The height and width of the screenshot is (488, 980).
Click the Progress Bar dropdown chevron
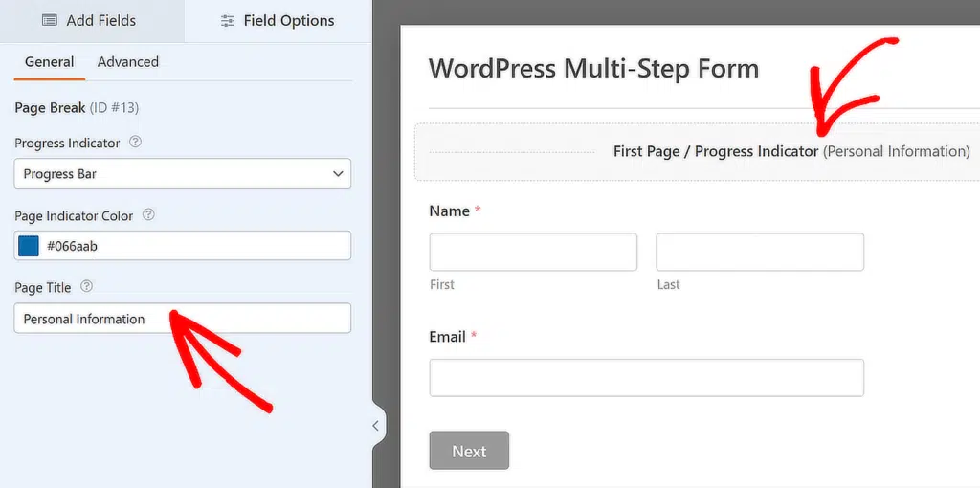click(x=338, y=174)
